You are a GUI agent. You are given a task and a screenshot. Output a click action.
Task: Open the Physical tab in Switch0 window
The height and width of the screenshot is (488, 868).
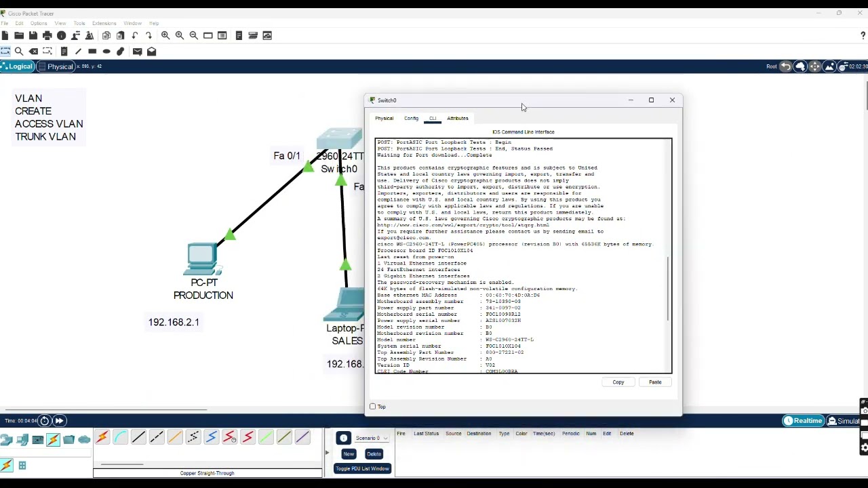384,119
